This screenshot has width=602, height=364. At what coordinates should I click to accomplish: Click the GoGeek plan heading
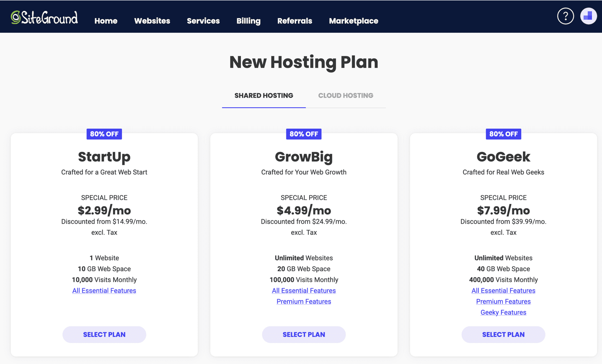(504, 157)
